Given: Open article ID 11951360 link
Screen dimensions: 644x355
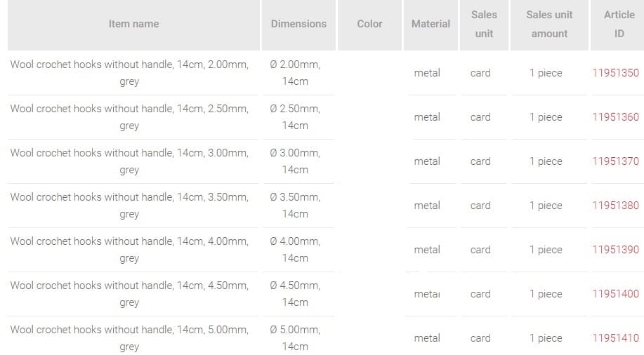Looking at the screenshot, I should [615, 117].
